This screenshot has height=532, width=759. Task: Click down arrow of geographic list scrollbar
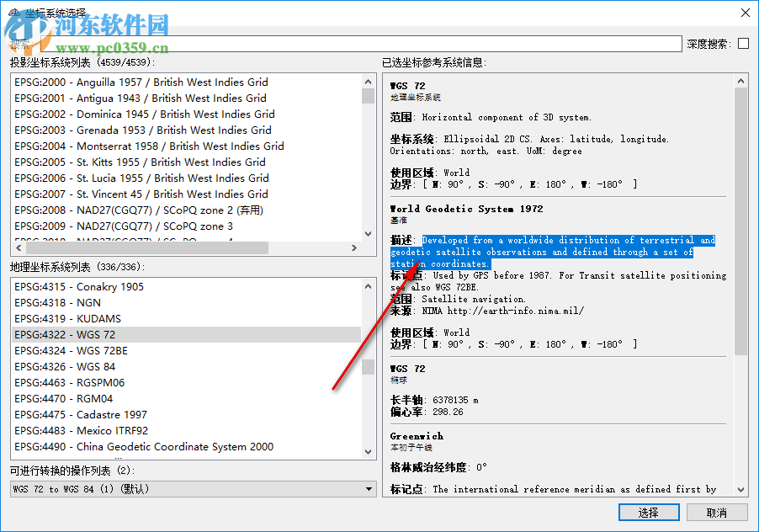tap(368, 452)
